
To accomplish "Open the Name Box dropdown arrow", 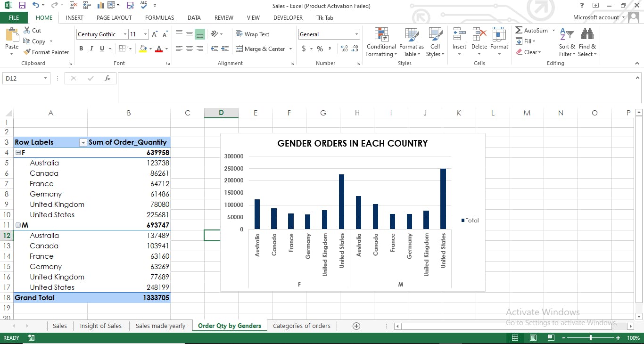I will (x=45, y=78).
